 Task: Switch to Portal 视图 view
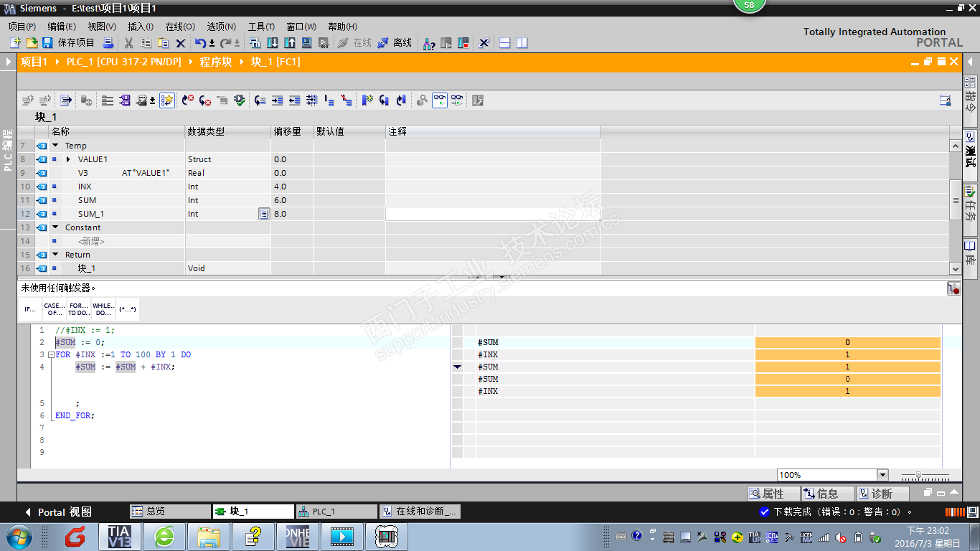point(58,512)
